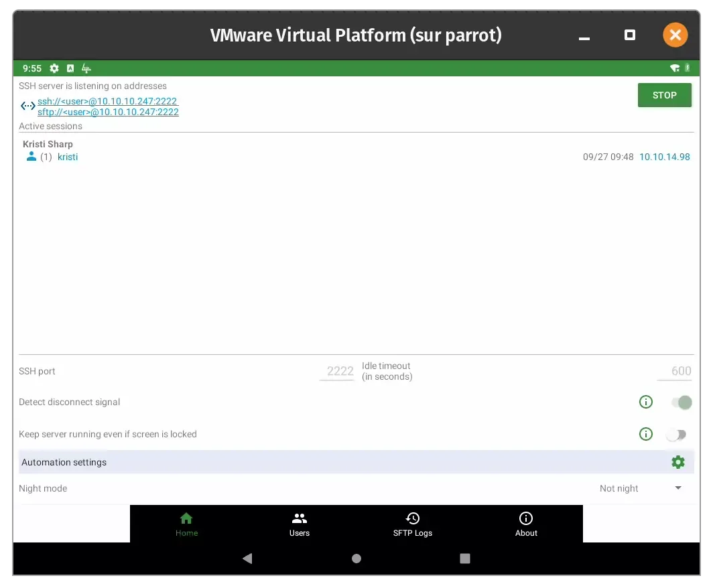
Task: Click the status bar keyboard 'A' icon
Action: (x=70, y=68)
